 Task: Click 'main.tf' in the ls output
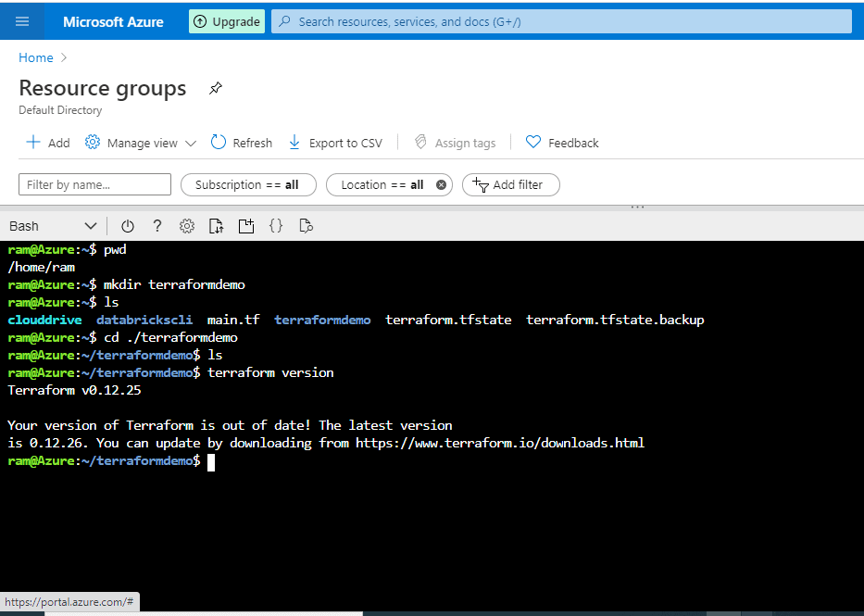pos(233,321)
